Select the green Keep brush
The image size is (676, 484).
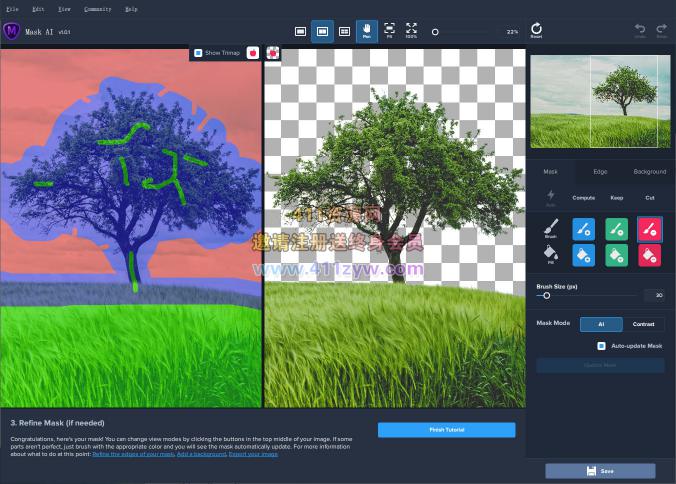[x=616, y=229]
